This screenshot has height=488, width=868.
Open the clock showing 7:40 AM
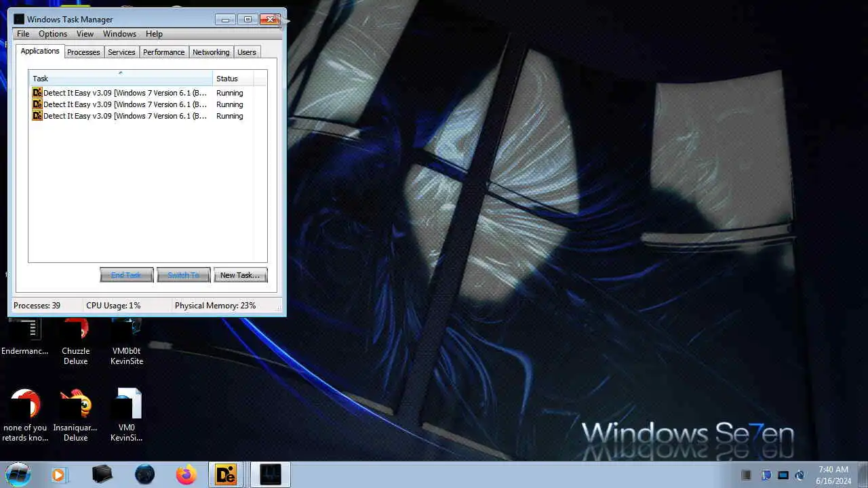point(833,475)
